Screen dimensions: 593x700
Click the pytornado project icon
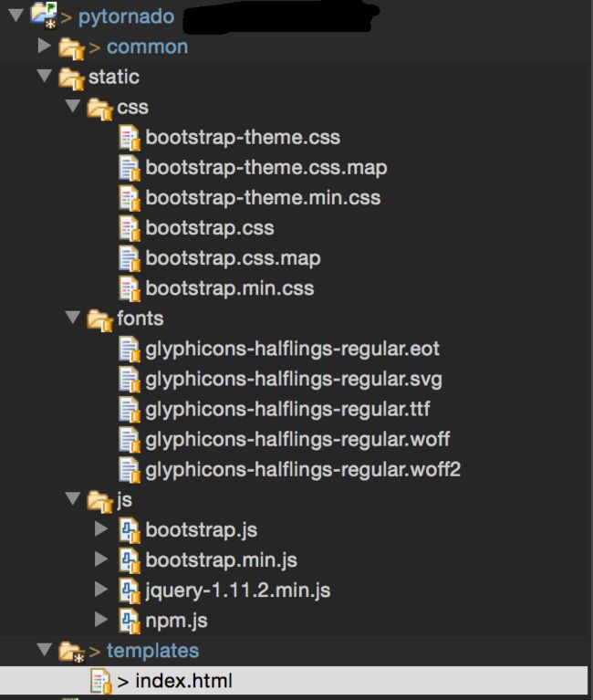coord(44,16)
